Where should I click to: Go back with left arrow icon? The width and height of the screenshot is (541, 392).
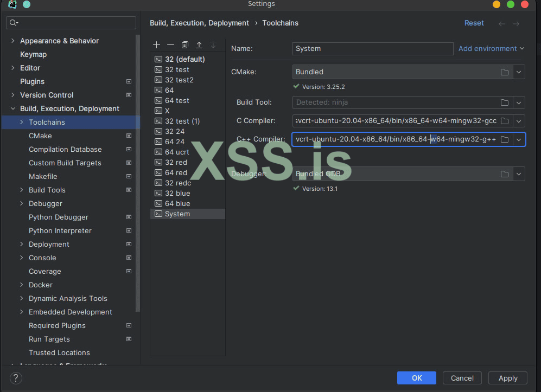pos(502,23)
